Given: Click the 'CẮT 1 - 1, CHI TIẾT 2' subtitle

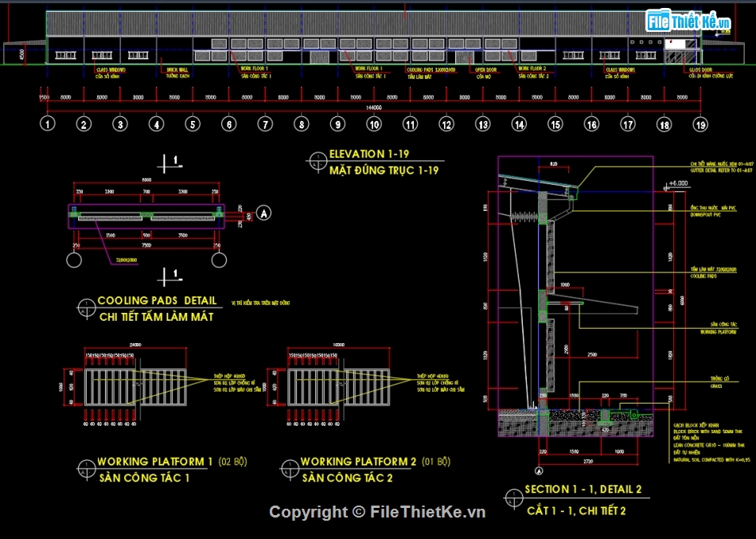Looking at the screenshot, I should point(576,510).
